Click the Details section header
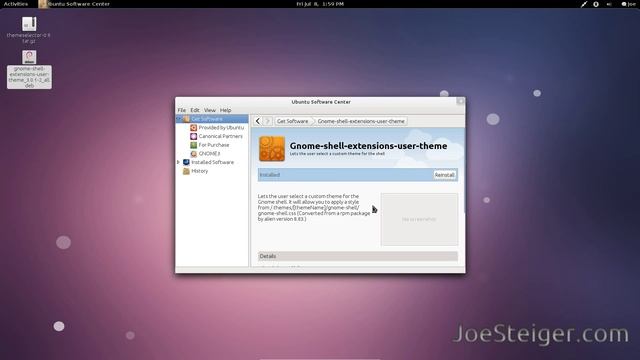Image resolution: width=640 pixels, height=360 pixels. tap(358, 256)
